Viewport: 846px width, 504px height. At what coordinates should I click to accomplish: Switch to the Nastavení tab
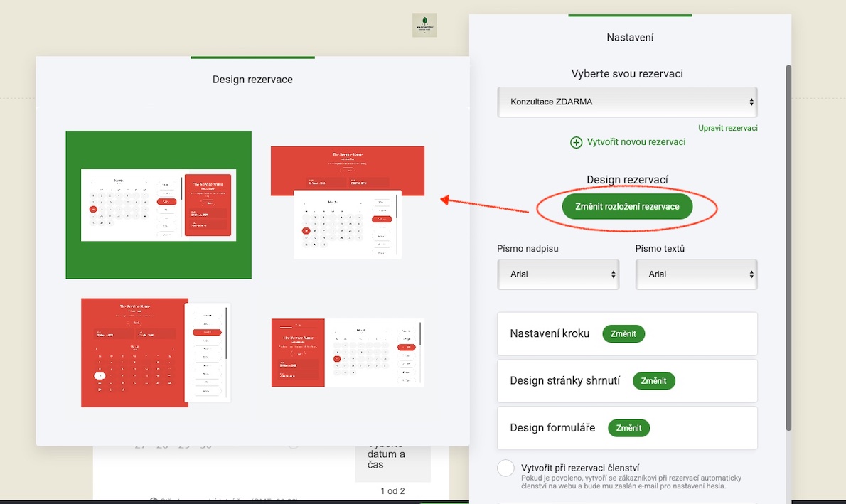point(630,37)
